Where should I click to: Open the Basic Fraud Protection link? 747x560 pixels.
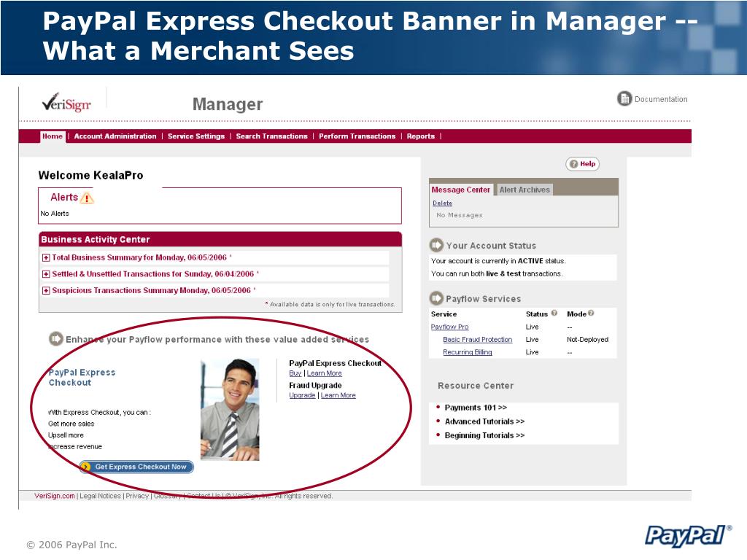tap(477, 340)
